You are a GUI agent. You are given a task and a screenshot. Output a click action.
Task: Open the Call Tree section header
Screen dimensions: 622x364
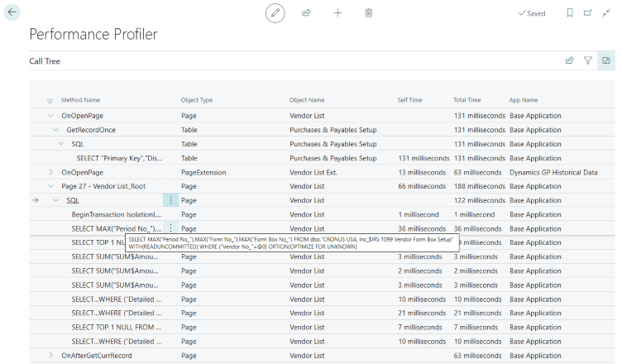point(45,61)
